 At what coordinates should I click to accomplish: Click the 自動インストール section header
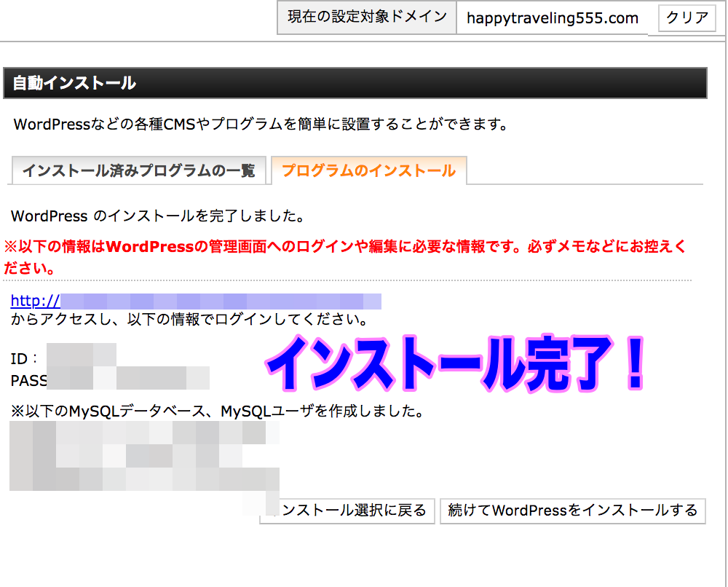point(355,83)
